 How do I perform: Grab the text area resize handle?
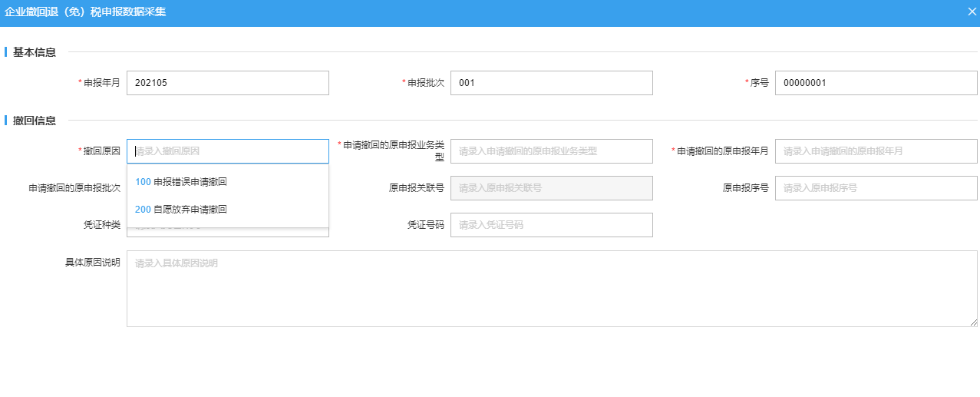974,323
